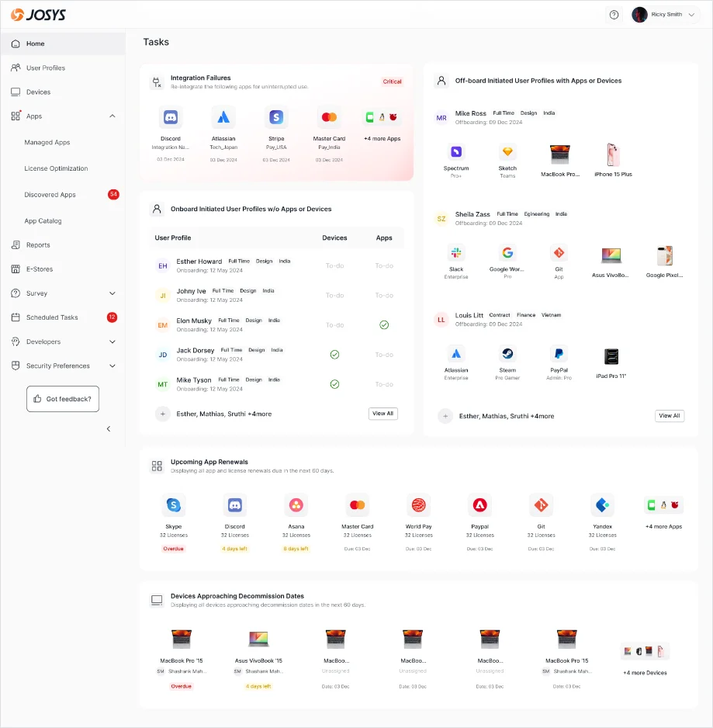Collapse the sidebar with the arrow
Image resolution: width=713 pixels, height=728 pixels.
[109, 429]
